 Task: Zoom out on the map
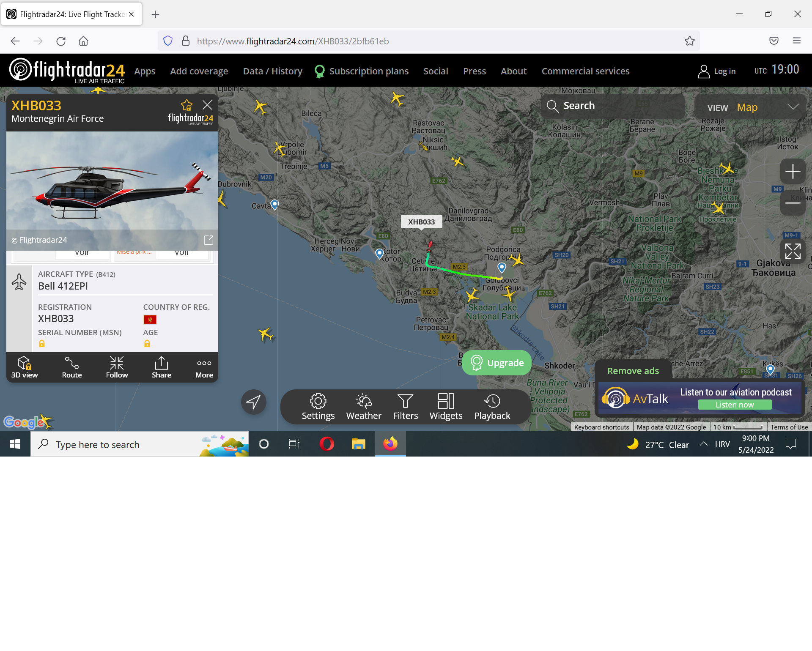point(793,203)
